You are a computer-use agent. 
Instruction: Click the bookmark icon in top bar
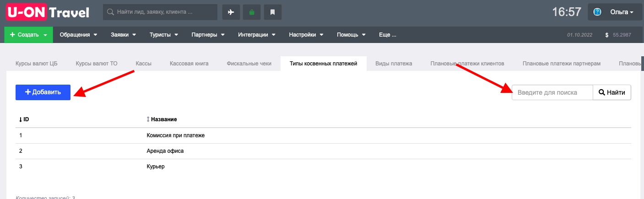272,12
